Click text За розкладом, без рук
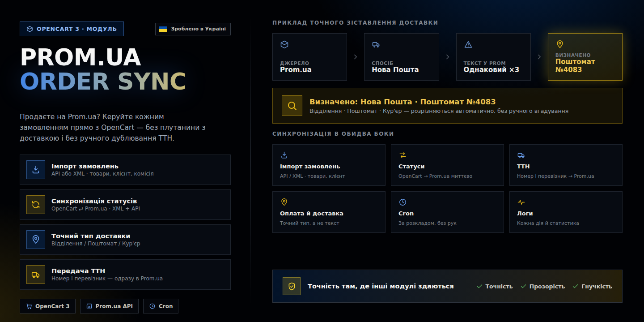The height and width of the screenshot is (322, 644). click(428, 223)
